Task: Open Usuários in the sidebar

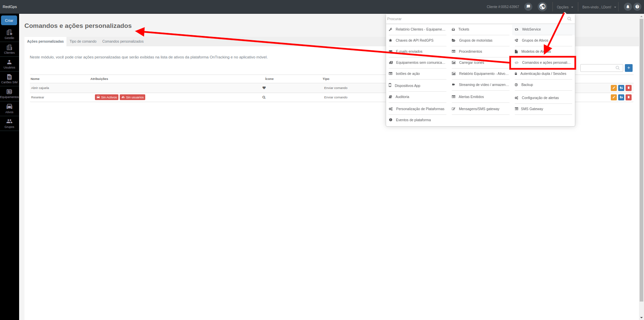Action: coord(9,64)
